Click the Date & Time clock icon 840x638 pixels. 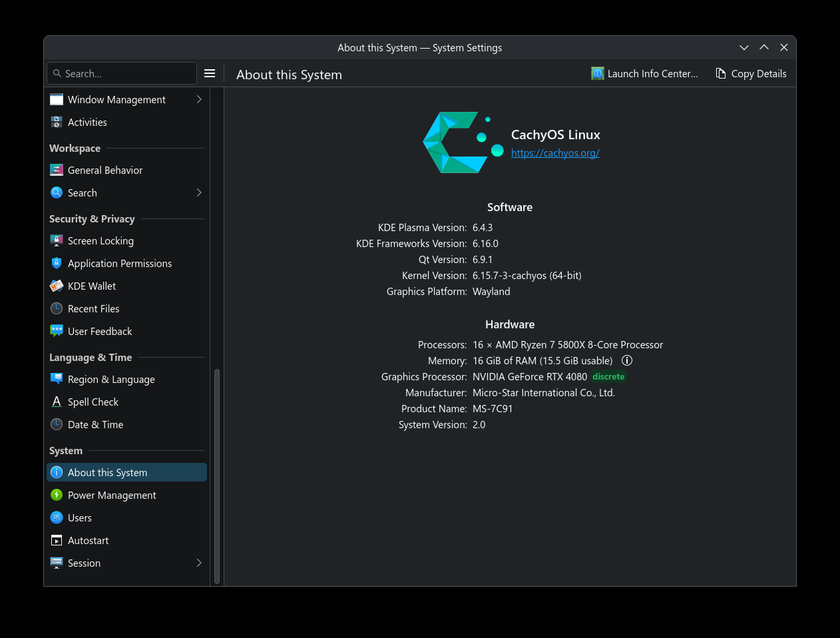coord(57,424)
